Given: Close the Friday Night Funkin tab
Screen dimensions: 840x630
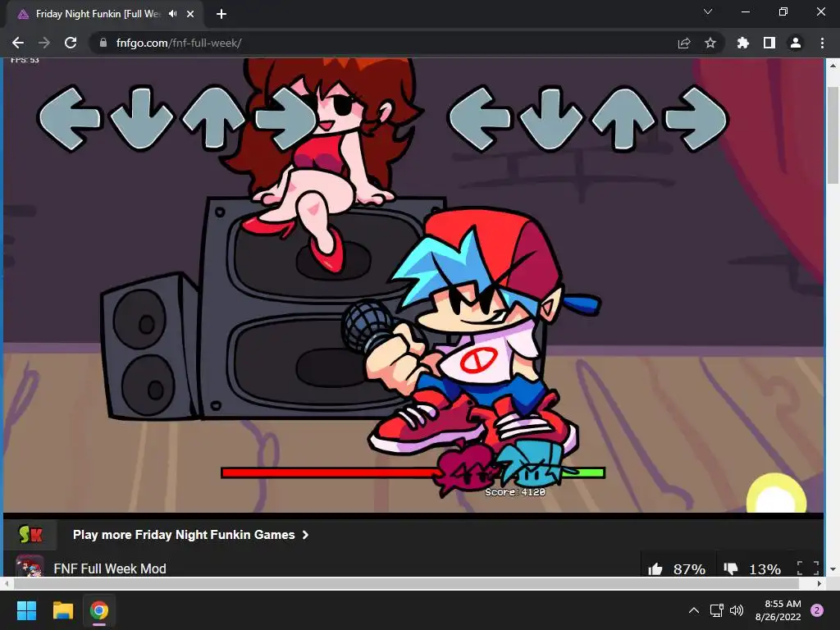Looking at the screenshot, I should click(x=190, y=14).
